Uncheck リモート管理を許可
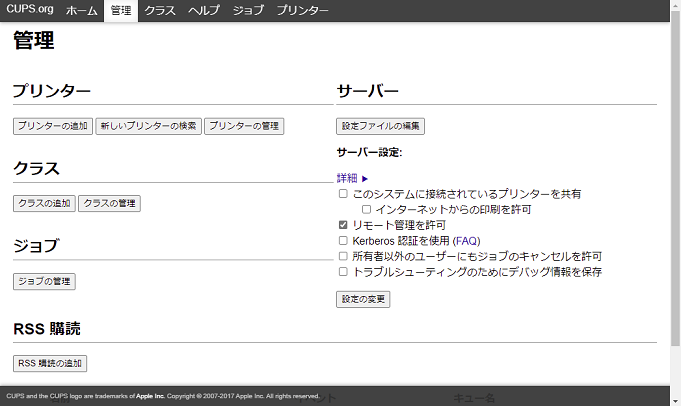This screenshot has height=406, width=681. click(343, 225)
